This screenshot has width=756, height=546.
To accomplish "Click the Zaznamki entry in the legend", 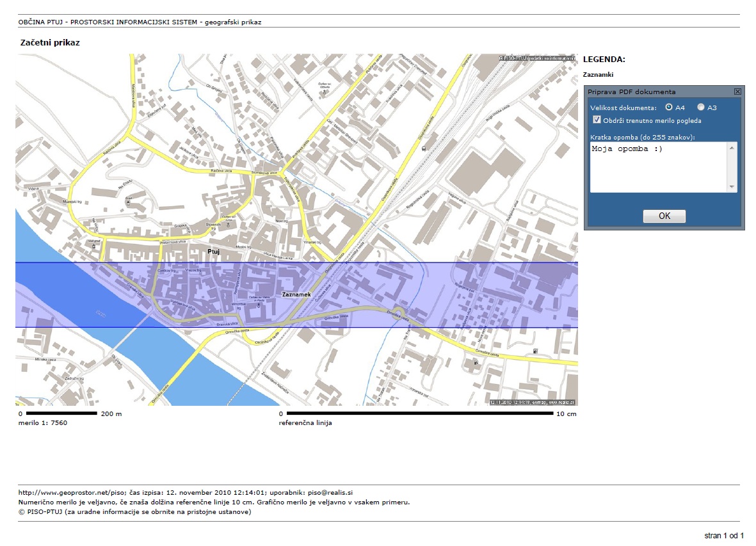I will pyautogui.click(x=598, y=75).
